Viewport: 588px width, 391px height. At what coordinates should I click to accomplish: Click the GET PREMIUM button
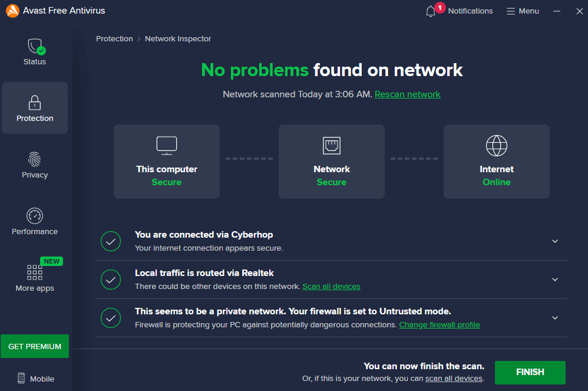point(35,346)
